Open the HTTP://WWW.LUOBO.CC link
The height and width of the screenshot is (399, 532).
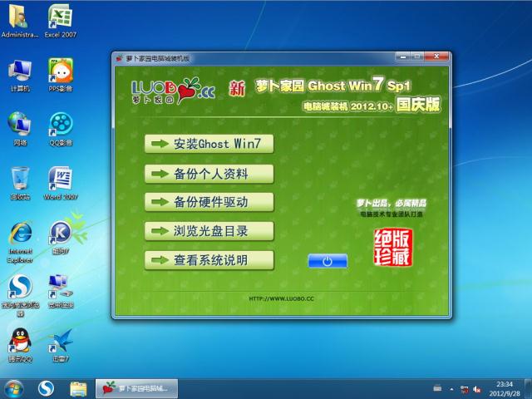click(x=281, y=298)
